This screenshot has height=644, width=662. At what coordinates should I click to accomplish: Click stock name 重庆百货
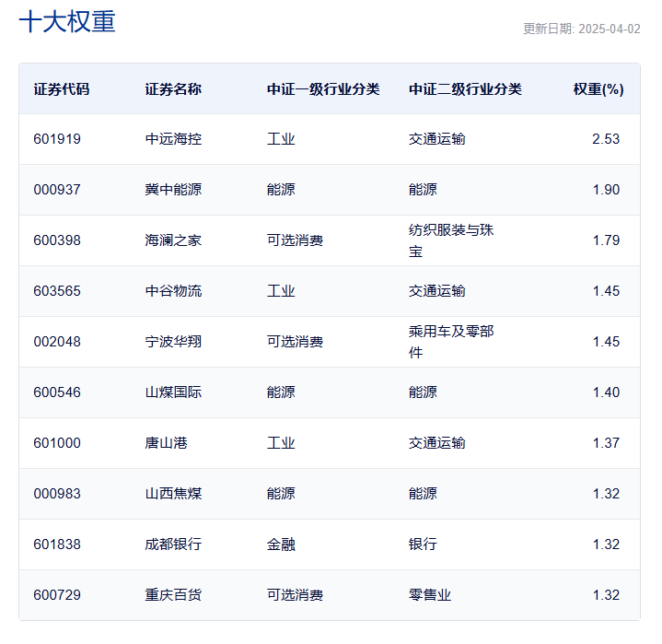(173, 595)
